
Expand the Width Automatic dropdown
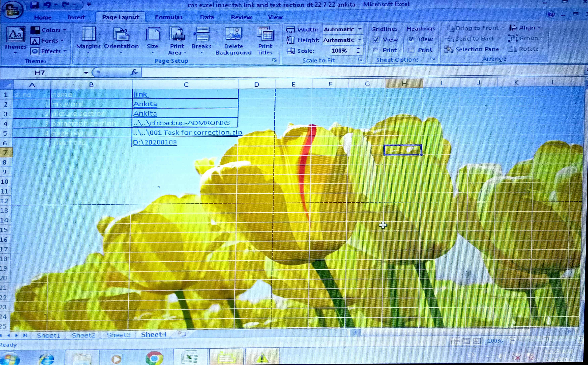(360, 29)
